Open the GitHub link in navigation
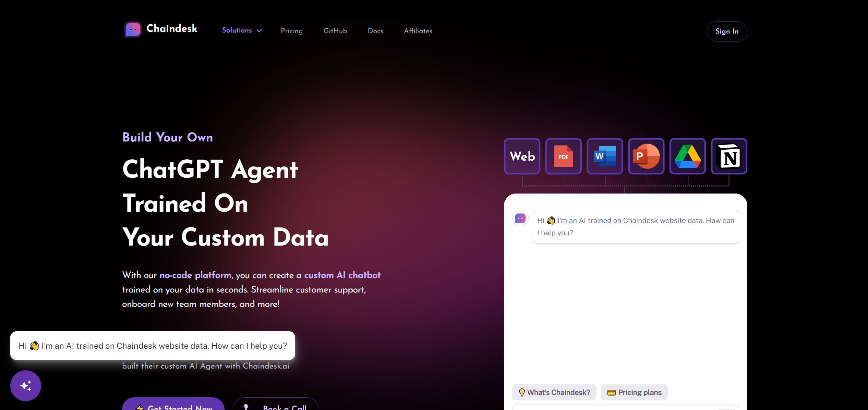Screen dimensions: 868x410 coord(335,31)
